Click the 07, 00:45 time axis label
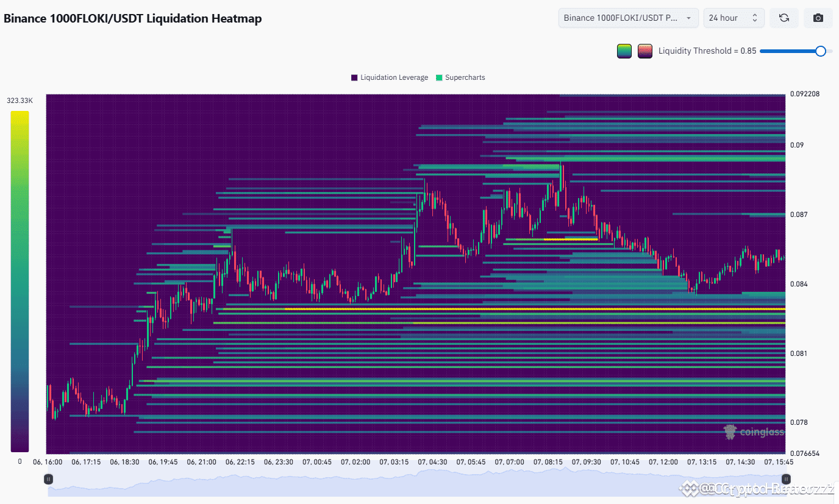Viewport: 839px width, 504px height. [x=317, y=462]
